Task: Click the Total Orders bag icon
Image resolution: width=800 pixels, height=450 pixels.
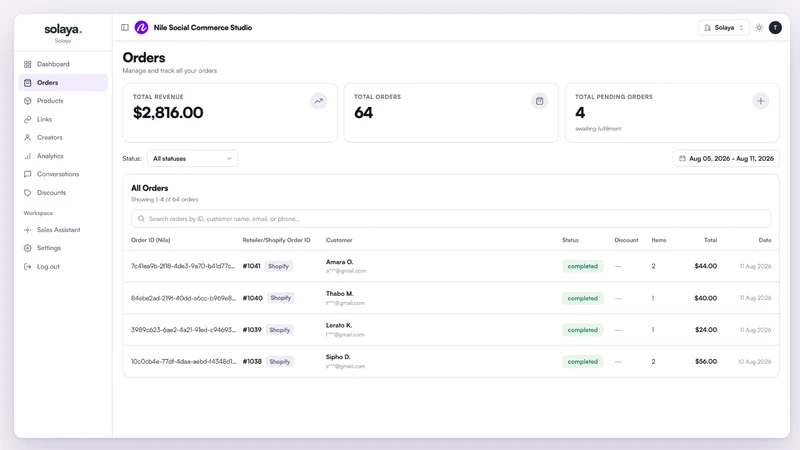Action: click(x=539, y=101)
